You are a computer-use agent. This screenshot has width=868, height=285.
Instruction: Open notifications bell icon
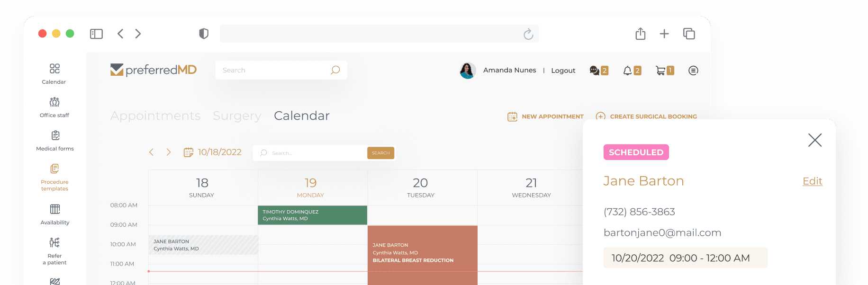pos(627,71)
